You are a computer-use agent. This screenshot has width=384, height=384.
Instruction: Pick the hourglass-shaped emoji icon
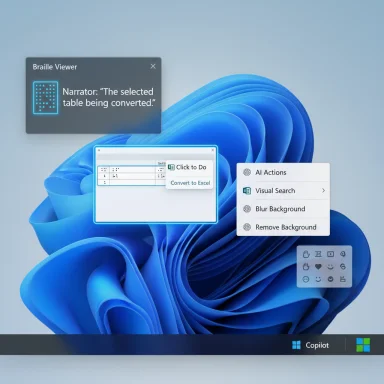(318, 254)
